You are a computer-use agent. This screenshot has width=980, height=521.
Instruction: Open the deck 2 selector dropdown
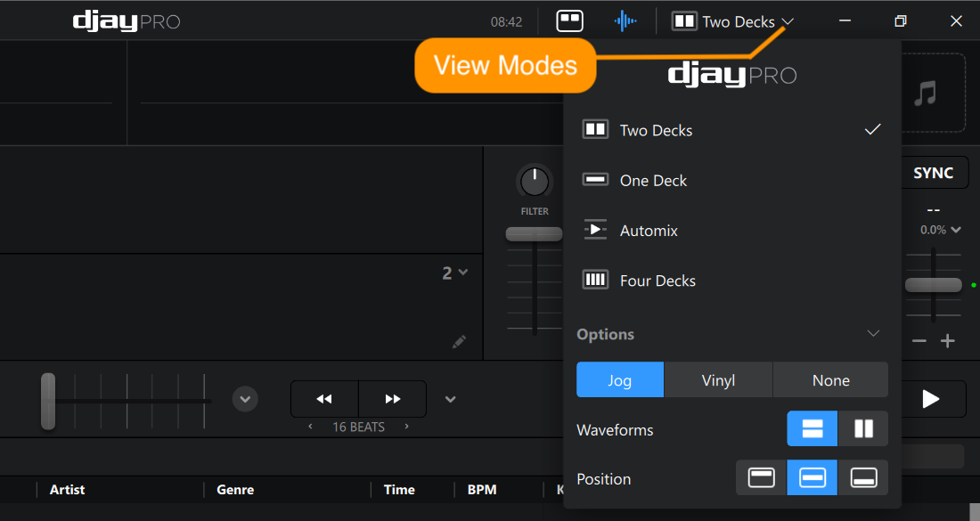click(455, 273)
